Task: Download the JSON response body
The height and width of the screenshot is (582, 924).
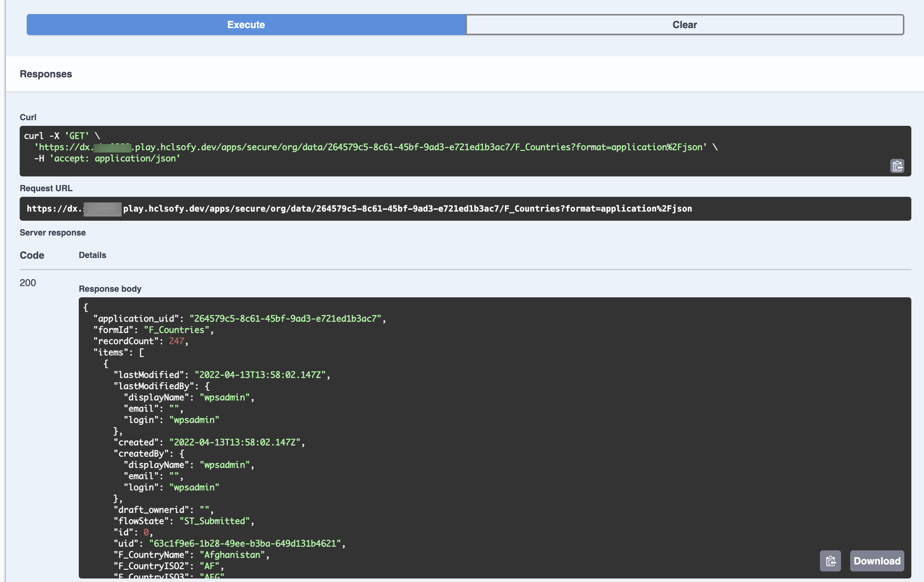Action: pos(877,561)
